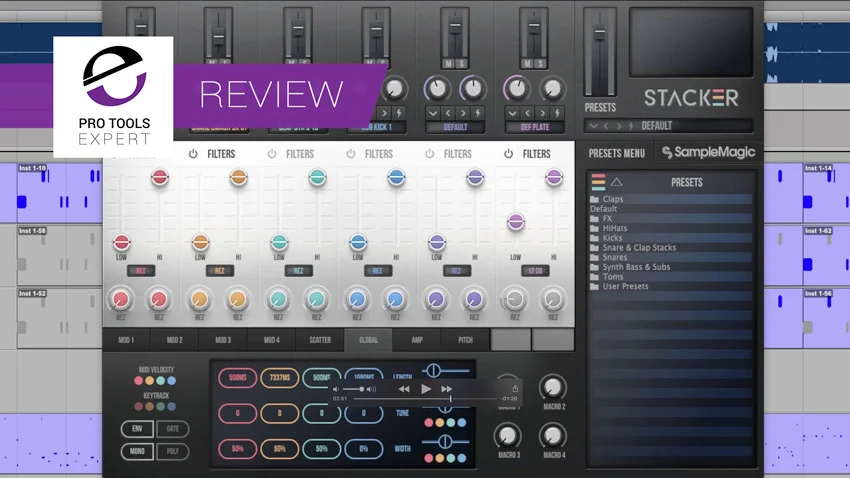
Task: Fast forward the video using overlay control
Action: (447, 389)
